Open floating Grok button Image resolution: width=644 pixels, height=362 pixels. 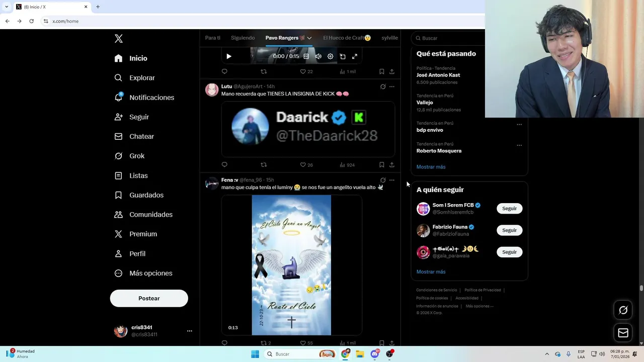623,310
